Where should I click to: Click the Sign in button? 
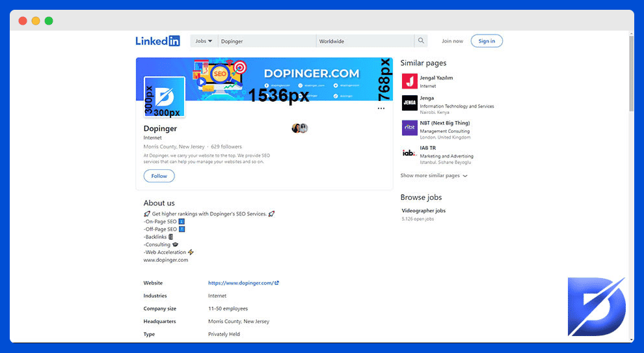(487, 41)
